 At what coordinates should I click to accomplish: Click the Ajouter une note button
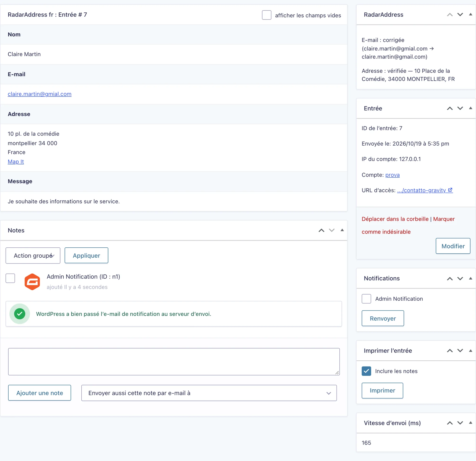tap(40, 393)
